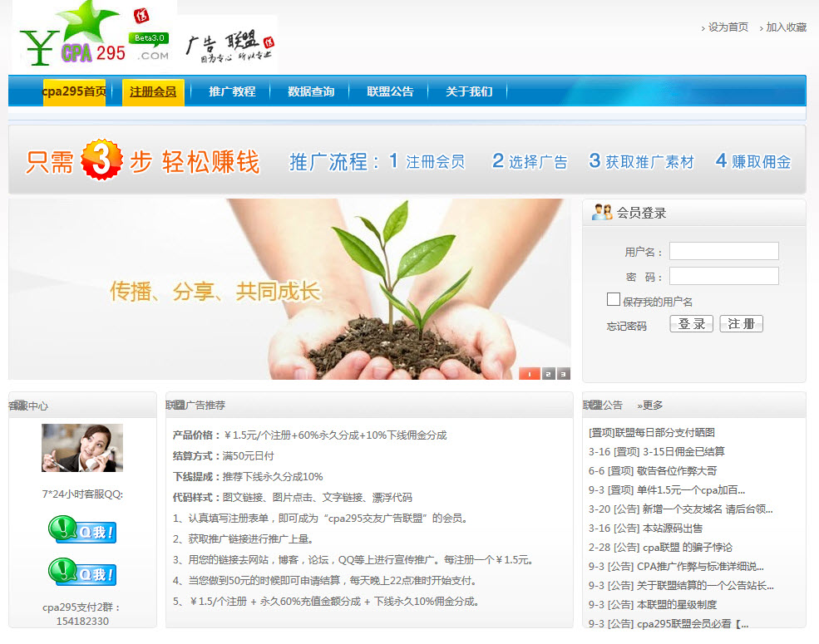Viewport: 819px width, 644px height.
Task: Click the second green Q我 chat icon
Action: point(81,573)
